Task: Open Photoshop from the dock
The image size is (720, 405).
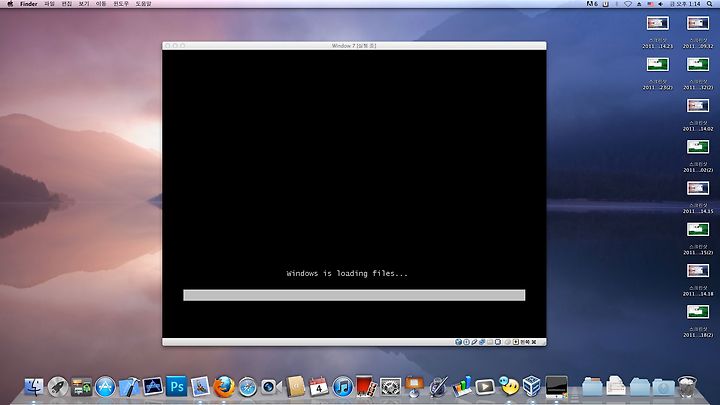Action: [x=176, y=386]
